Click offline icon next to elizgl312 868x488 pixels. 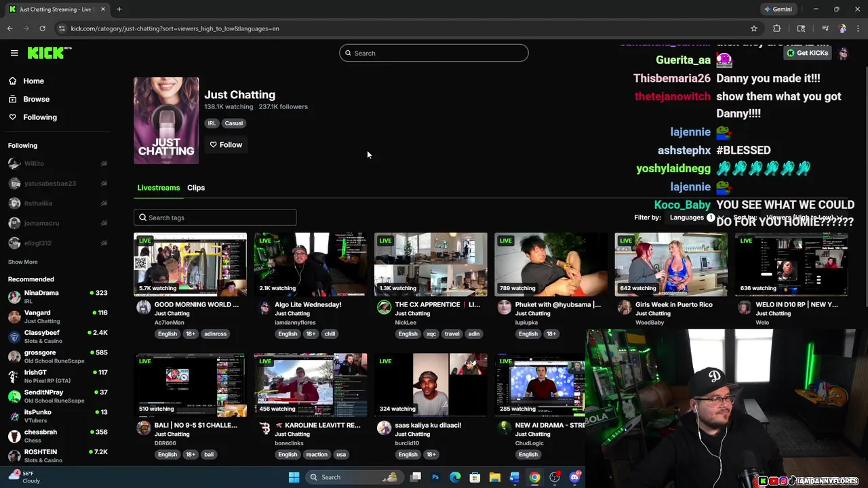coord(104,243)
